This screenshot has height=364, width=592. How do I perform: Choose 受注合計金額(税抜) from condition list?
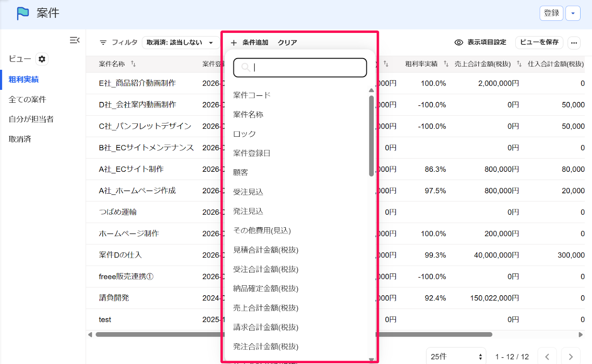[266, 269]
